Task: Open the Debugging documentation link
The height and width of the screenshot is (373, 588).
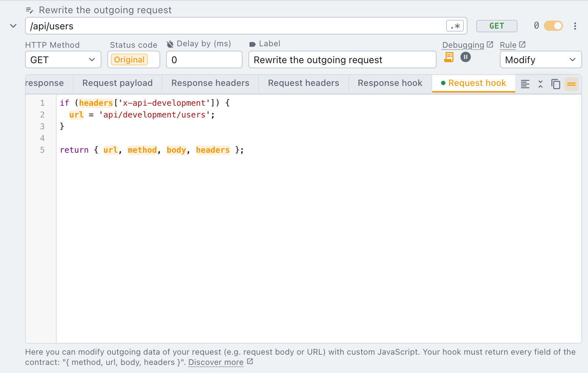Action: click(x=467, y=45)
